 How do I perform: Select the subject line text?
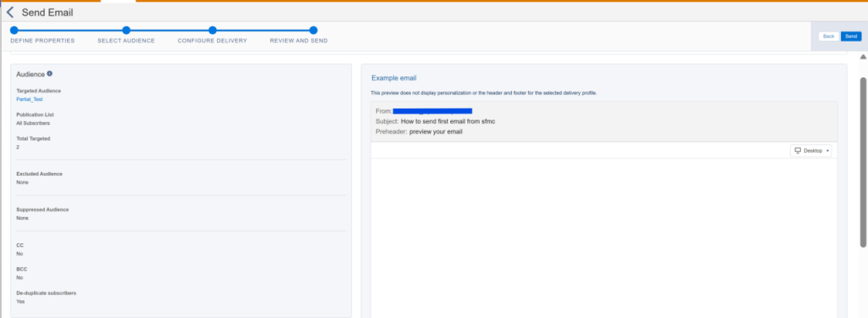tap(448, 121)
